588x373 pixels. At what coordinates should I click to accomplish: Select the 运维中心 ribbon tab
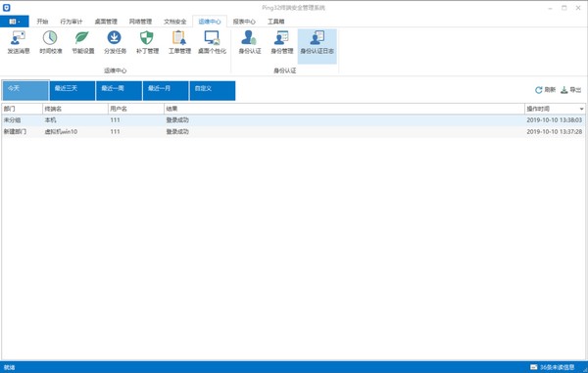coord(210,22)
